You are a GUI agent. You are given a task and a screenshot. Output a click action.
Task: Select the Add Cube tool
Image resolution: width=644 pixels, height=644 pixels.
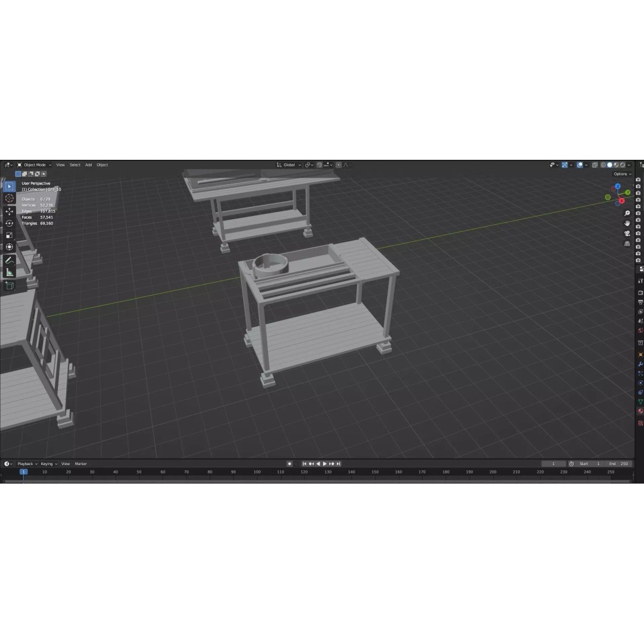(10, 286)
